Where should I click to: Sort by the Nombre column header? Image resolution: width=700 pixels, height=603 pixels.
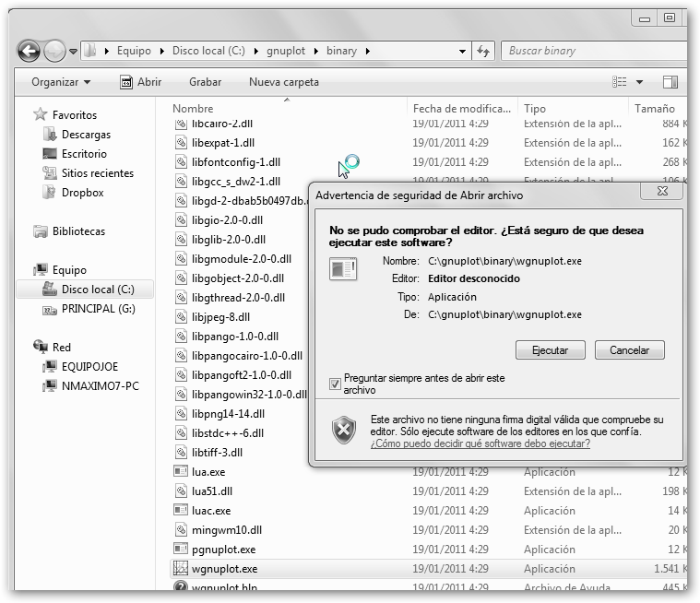pyautogui.click(x=193, y=109)
